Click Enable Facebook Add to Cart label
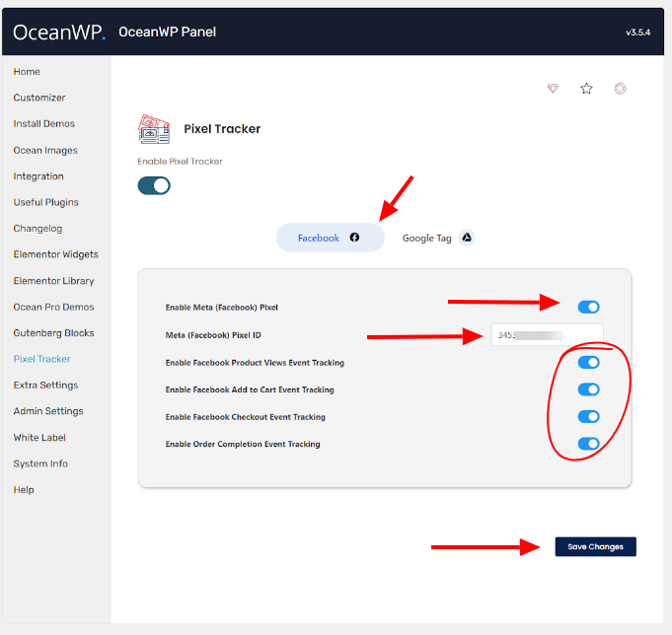Screen dimensions: 672x635 250,389
